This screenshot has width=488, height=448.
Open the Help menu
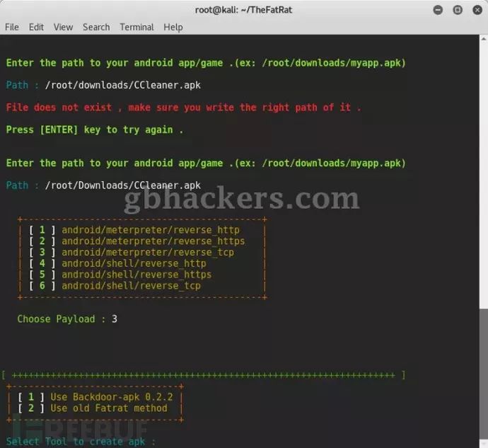[173, 27]
